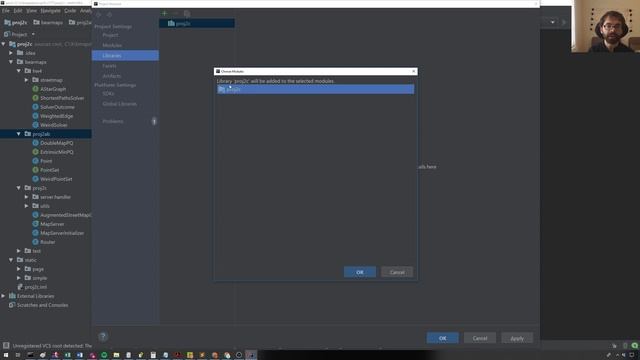640x360 pixels.
Task: Open the Navigate menu
Action: 50,11
